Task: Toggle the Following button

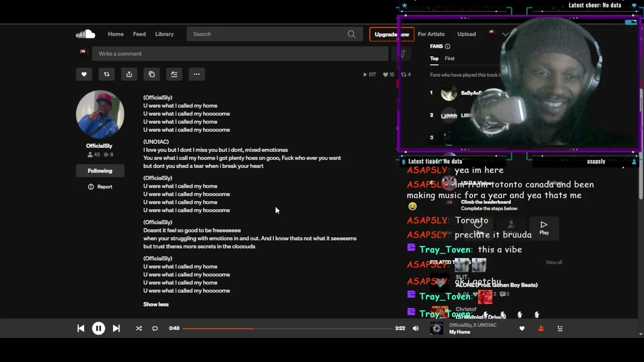Action: click(x=100, y=171)
